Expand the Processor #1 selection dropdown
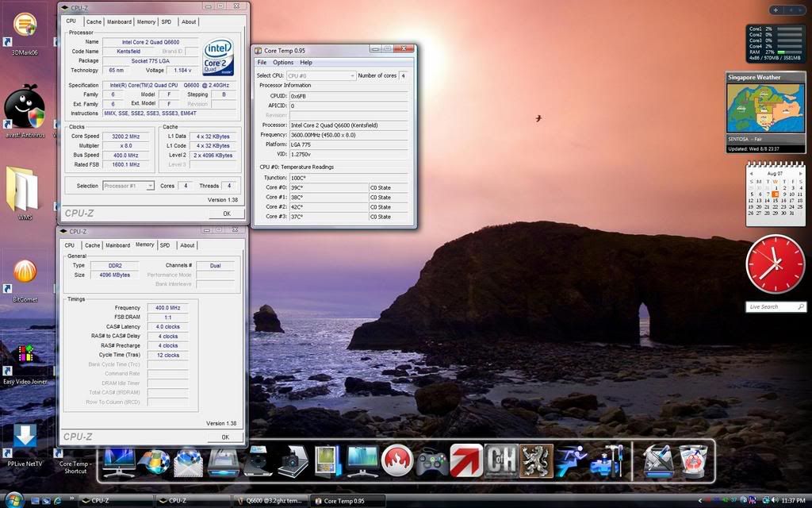Image resolution: width=812 pixels, height=508 pixels. point(128,186)
